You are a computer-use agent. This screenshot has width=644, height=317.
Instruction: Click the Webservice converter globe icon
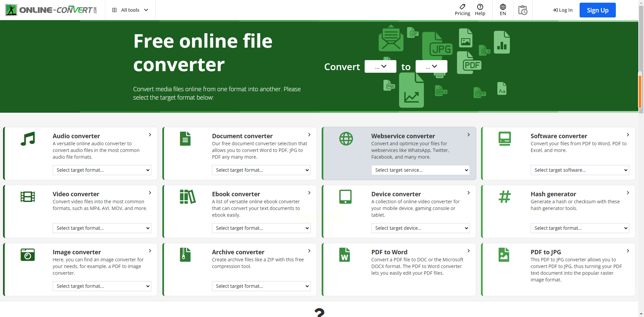[346, 139]
